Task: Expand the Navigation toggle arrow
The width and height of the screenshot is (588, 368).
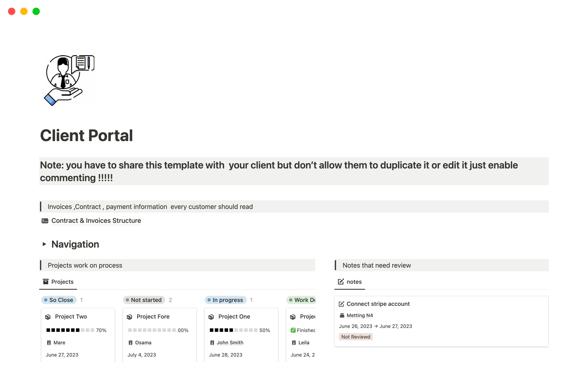Action: point(44,244)
